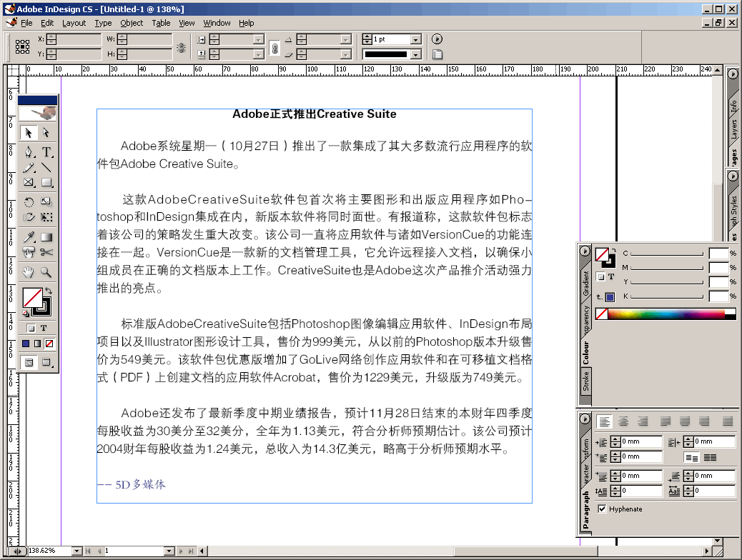742x560 pixels.
Task: Open the zoom level dropdown
Action: coord(77,551)
